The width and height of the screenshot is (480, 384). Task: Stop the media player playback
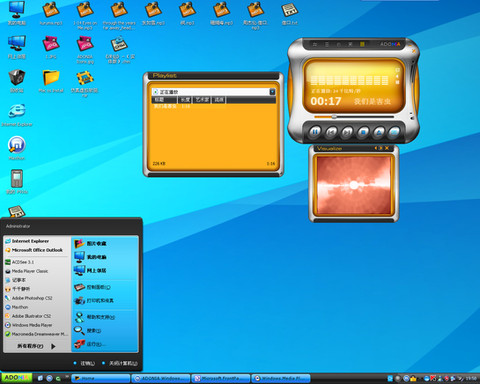point(363,132)
